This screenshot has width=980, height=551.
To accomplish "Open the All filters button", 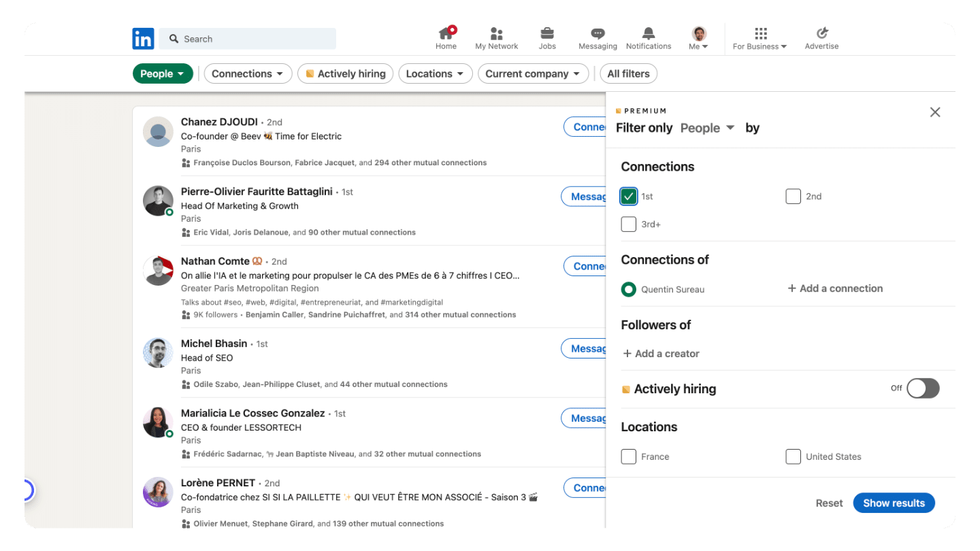I will click(628, 73).
